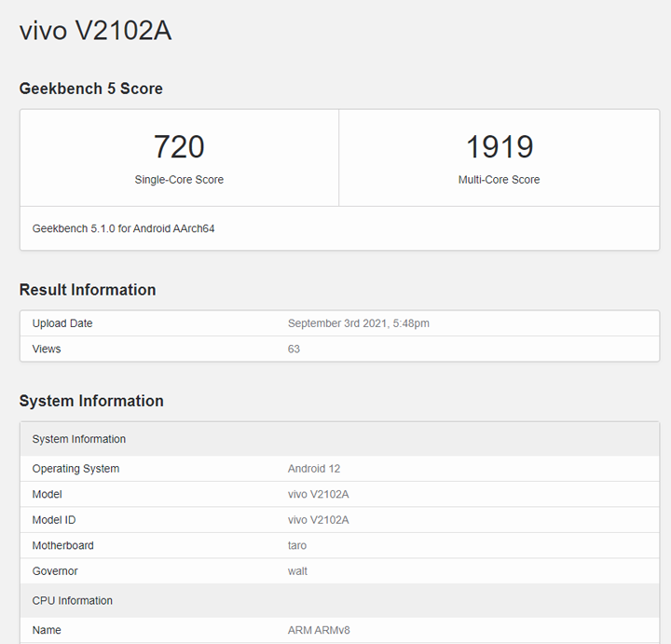Click the Multi-Core Score label
Screen dimensions: 671x644
pyautogui.click(x=499, y=180)
